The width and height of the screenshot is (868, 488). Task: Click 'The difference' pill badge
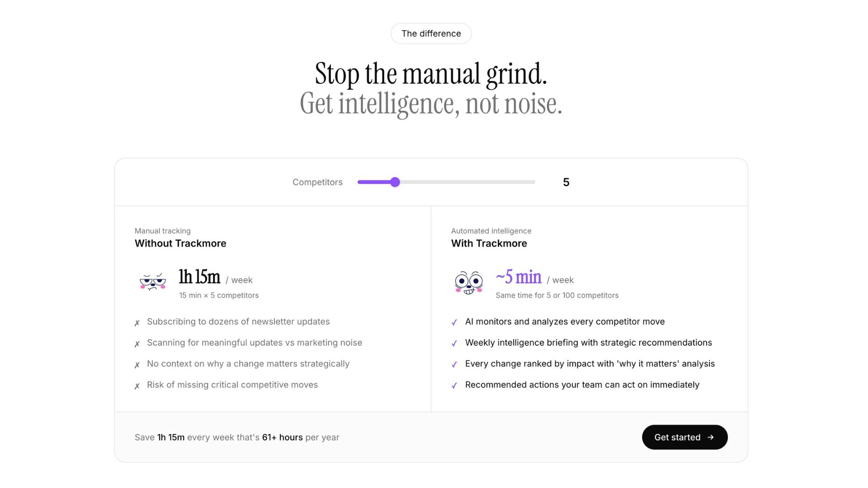click(431, 33)
